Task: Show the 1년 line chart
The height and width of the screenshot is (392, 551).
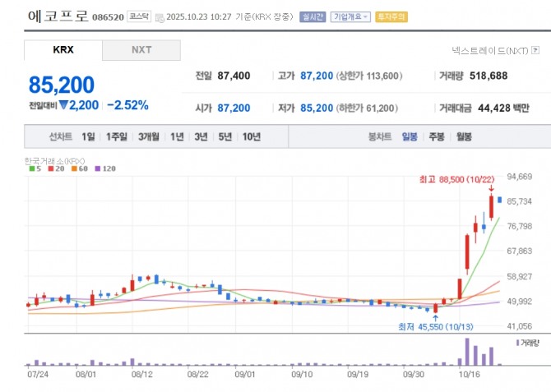Action: (177, 137)
